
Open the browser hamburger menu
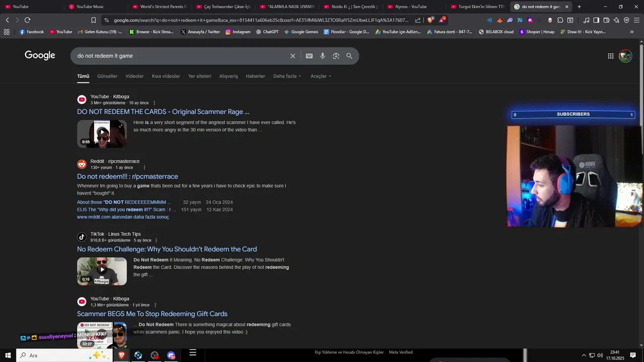[x=637, y=20]
